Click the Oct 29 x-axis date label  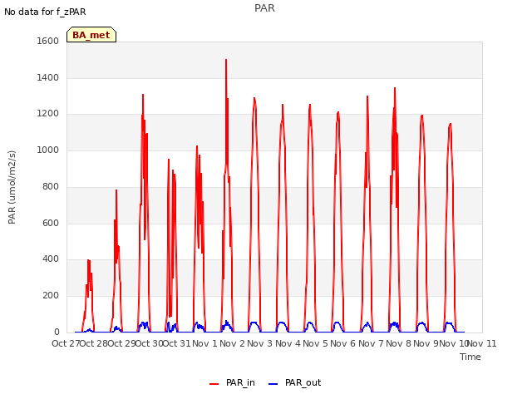pos(121,343)
